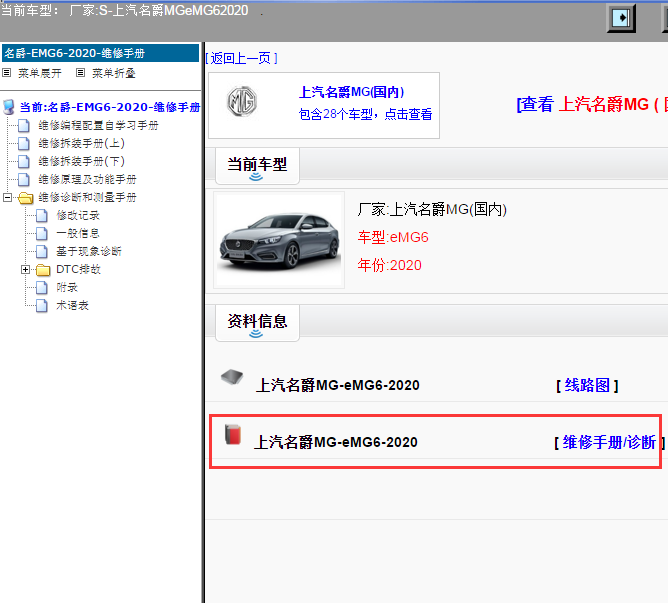Click the panel toggle arrow icon at top right
Image resolution: width=668 pixels, height=603 pixels.
621,18
